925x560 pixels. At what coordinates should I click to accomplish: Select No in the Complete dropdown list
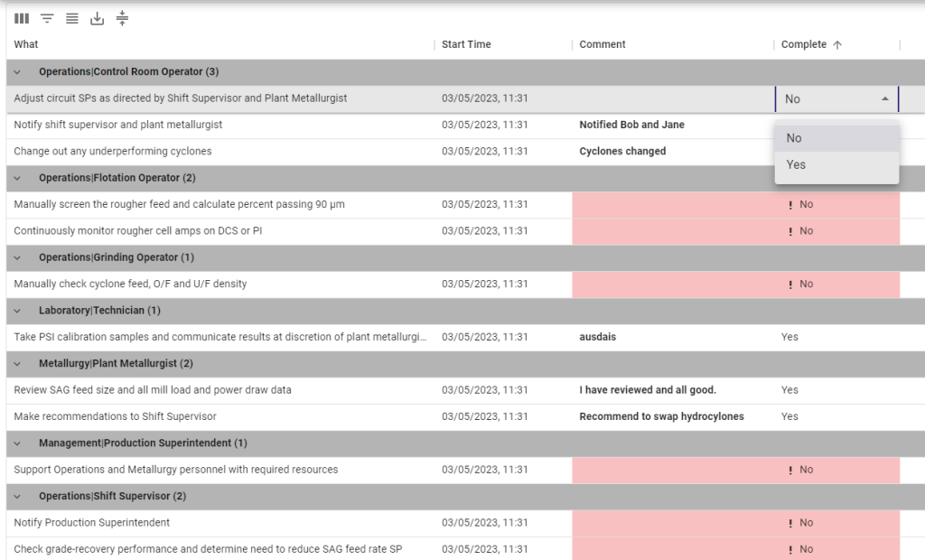tap(794, 138)
